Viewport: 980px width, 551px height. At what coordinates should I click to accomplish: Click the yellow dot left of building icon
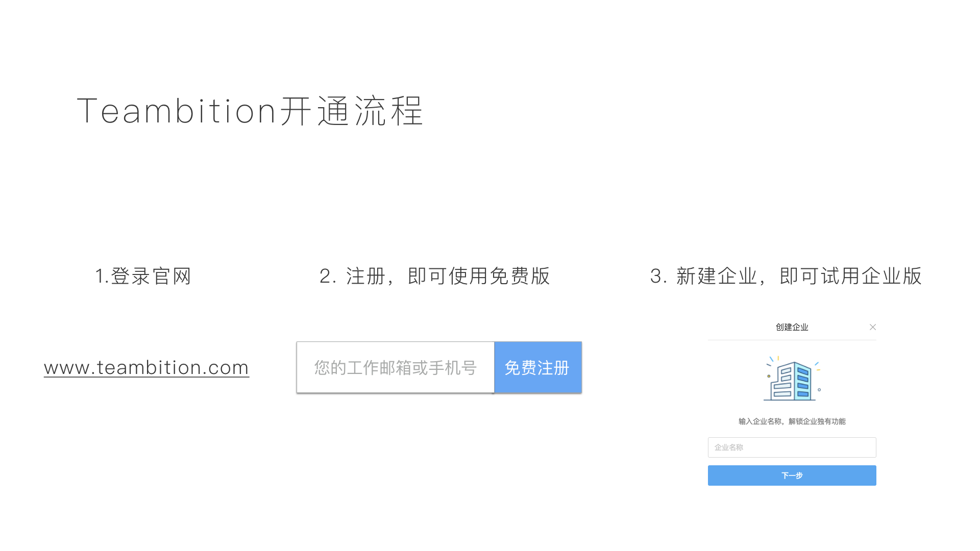769,376
